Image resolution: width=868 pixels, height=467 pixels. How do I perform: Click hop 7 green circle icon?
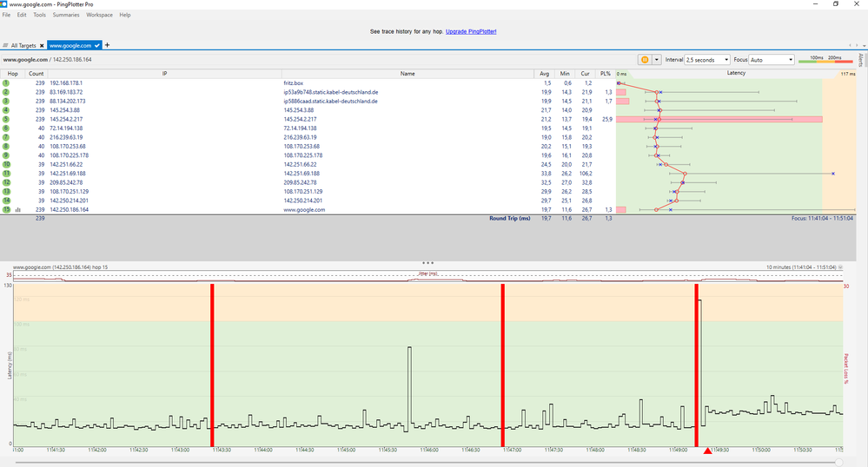(6, 137)
